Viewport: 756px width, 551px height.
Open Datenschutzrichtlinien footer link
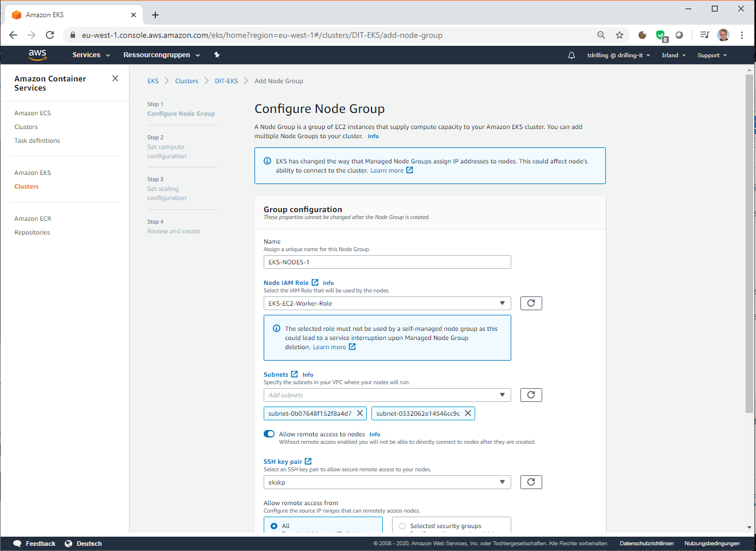647,544
